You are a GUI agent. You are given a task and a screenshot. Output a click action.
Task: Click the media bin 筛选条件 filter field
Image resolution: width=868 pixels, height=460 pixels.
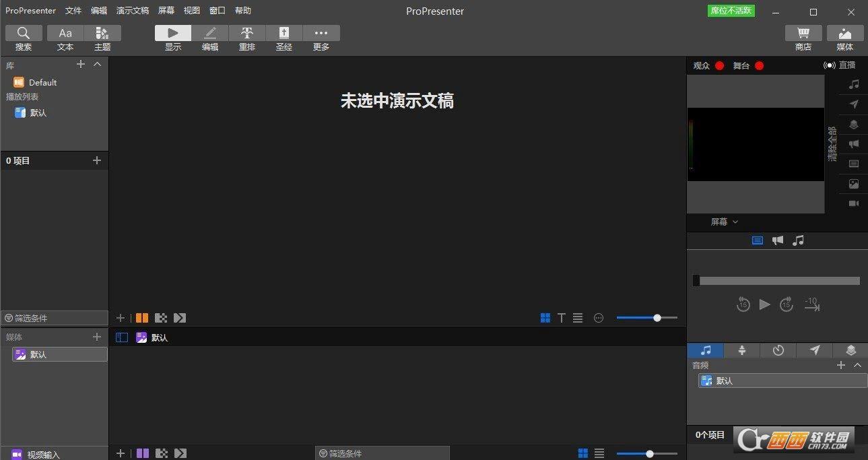(382, 453)
